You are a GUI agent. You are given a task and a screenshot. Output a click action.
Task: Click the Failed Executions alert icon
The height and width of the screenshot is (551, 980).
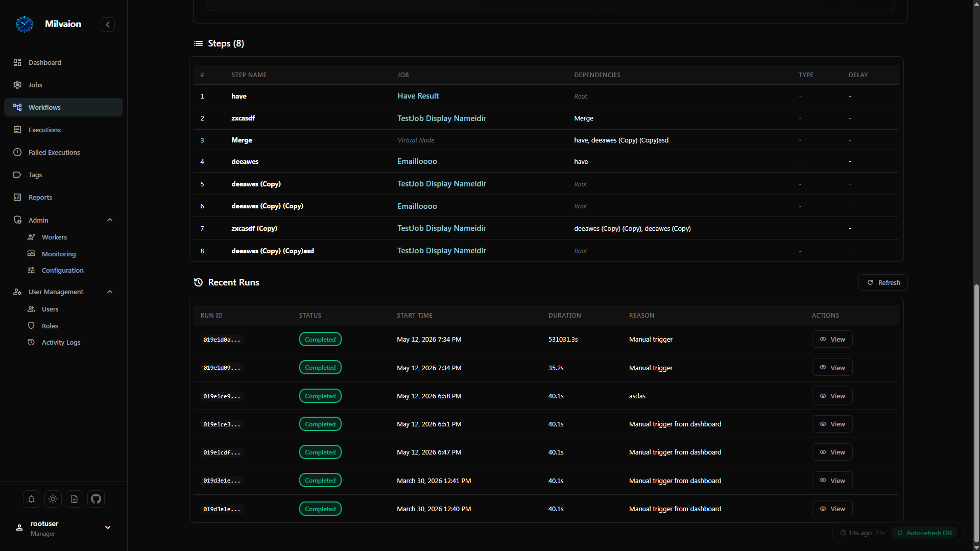click(17, 152)
